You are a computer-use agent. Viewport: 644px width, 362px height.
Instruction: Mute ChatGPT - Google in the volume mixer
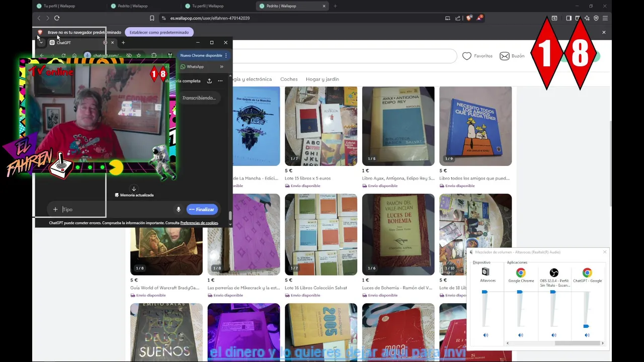587,335
